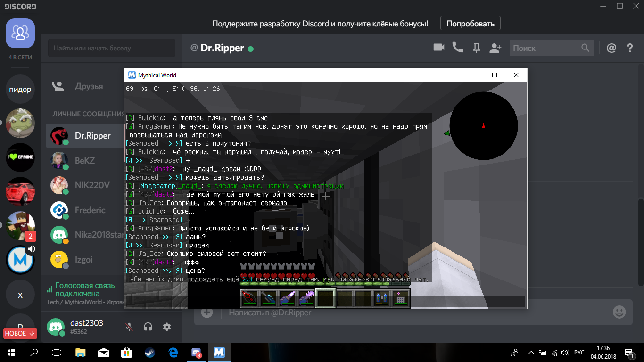Image resolution: width=644 pixels, height=362 pixels.
Task: Open the server labeled "x"
Action: pyautogui.click(x=20, y=295)
